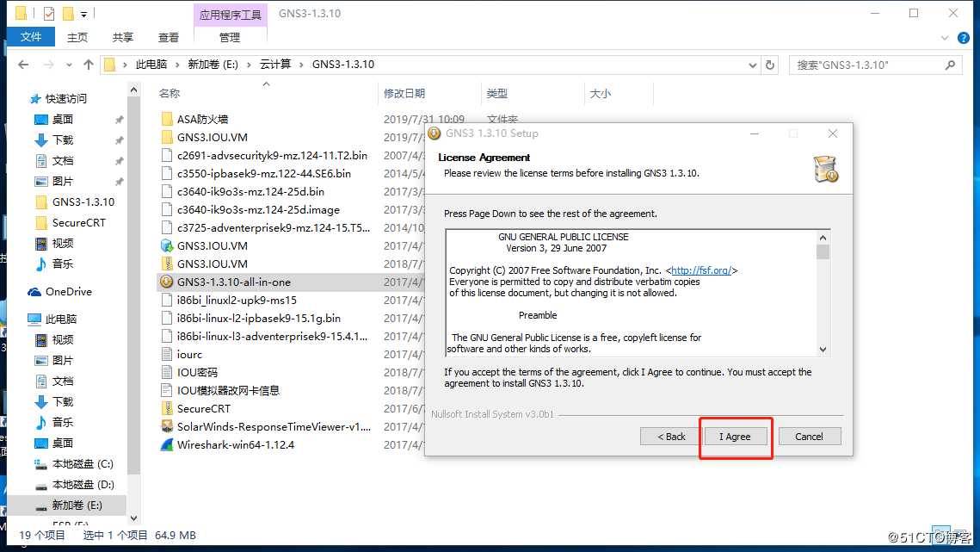Open Explorer help icon

coord(964,38)
